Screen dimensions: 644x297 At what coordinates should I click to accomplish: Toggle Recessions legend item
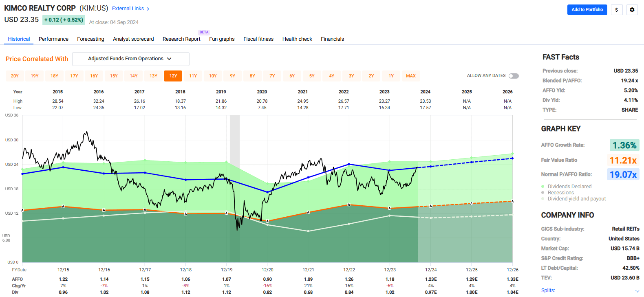point(557,192)
